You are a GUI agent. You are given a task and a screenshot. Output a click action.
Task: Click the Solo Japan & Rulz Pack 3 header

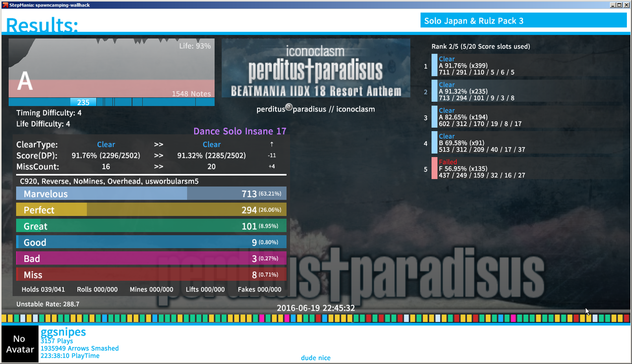pyautogui.click(x=523, y=20)
